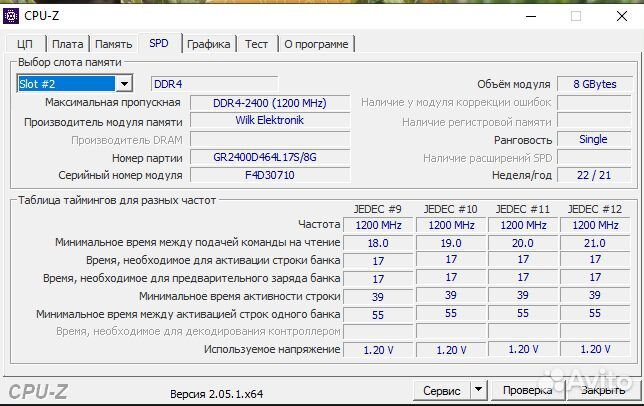Expand the Slot #2 memory slot dropdown
Viewport: 644px width, 406px height.
click(x=124, y=84)
